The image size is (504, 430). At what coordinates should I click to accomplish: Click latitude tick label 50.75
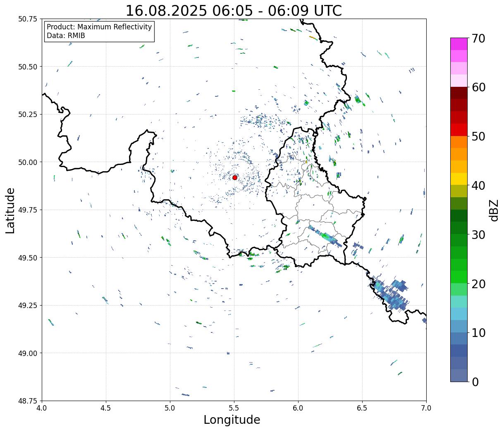28,19
